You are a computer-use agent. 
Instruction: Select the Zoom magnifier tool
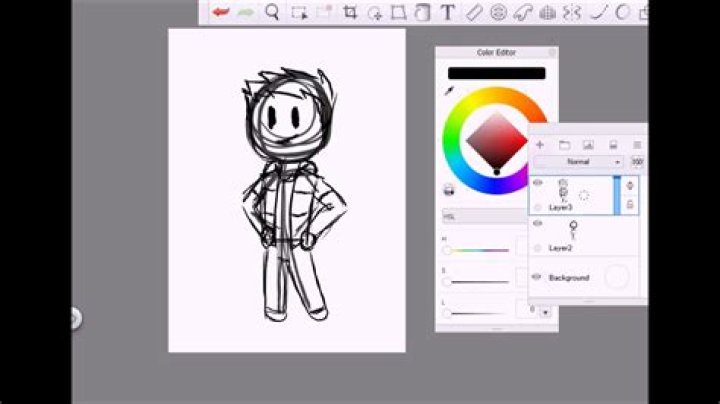tap(272, 12)
